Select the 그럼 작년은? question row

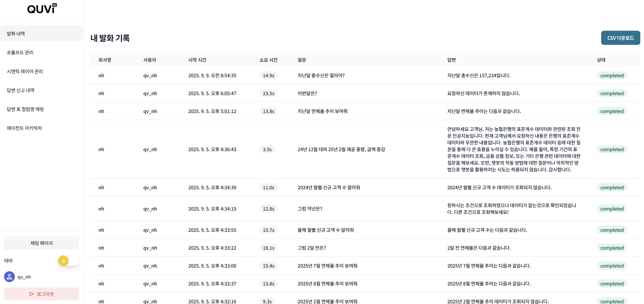(x=310, y=209)
